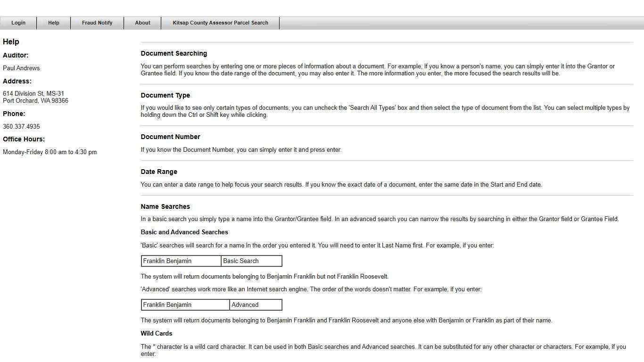This screenshot has height=362, width=644.
Task: Open the Login menu item
Action: coord(18,23)
